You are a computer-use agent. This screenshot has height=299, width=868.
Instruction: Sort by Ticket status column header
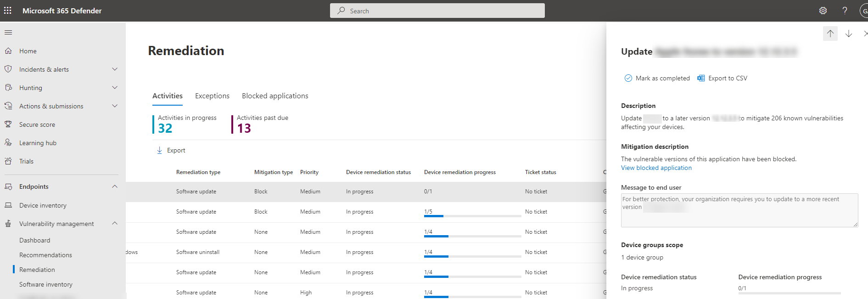[x=541, y=172]
